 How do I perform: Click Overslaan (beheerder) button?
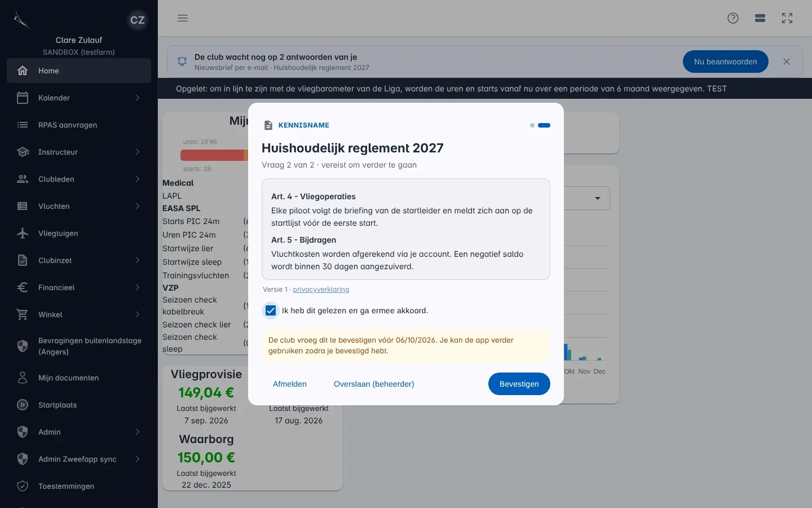pos(374,384)
